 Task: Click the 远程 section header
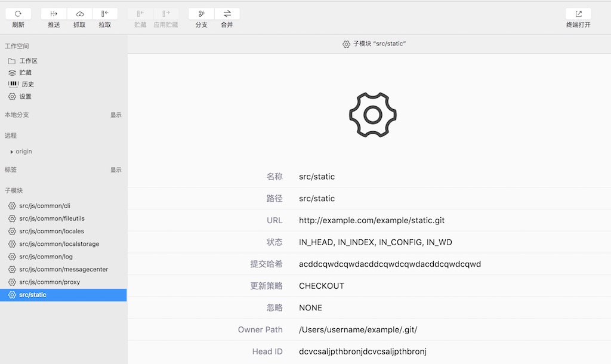pyautogui.click(x=11, y=135)
